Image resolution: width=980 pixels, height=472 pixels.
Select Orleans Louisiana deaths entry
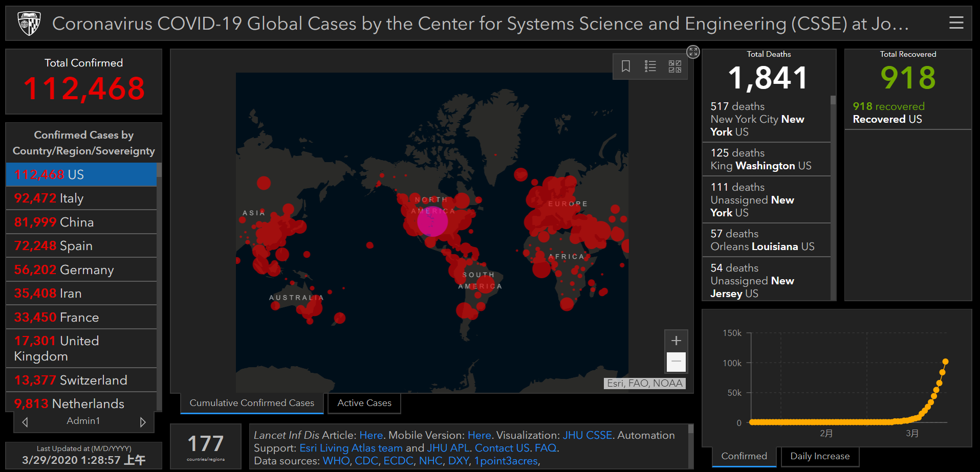[x=766, y=240]
